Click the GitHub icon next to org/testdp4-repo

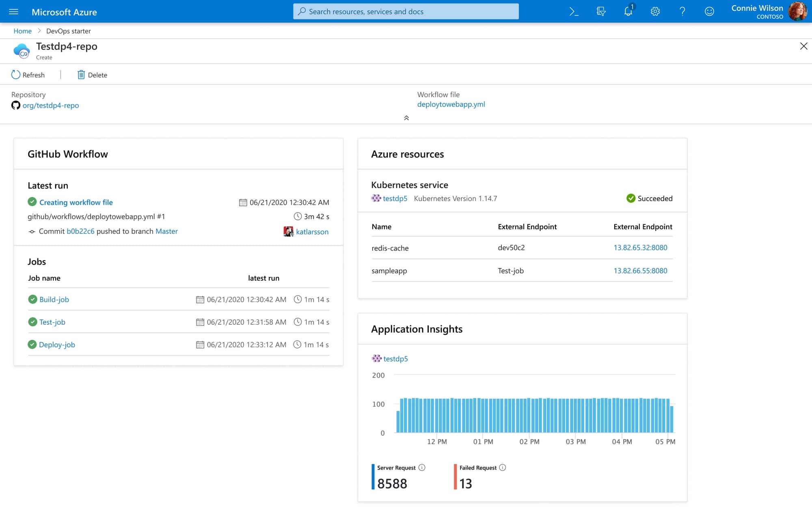(x=15, y=105)
